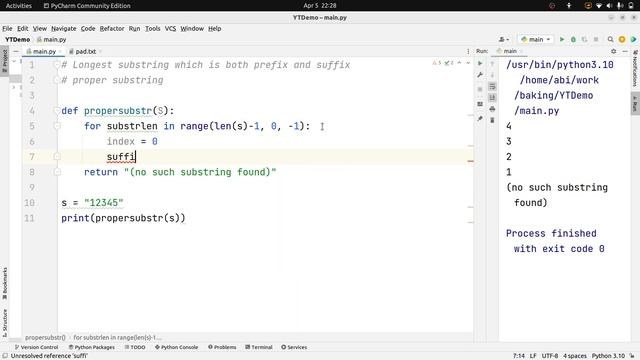Select Python 3.10 interpreter in status bar
640x360 pixels.
[608, 356]
